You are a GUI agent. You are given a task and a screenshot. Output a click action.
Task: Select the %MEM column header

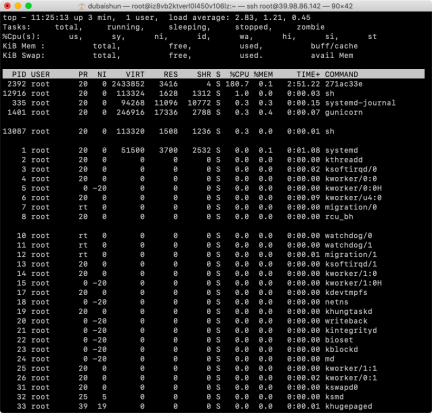pyautogui.click(x=263, y=74)
